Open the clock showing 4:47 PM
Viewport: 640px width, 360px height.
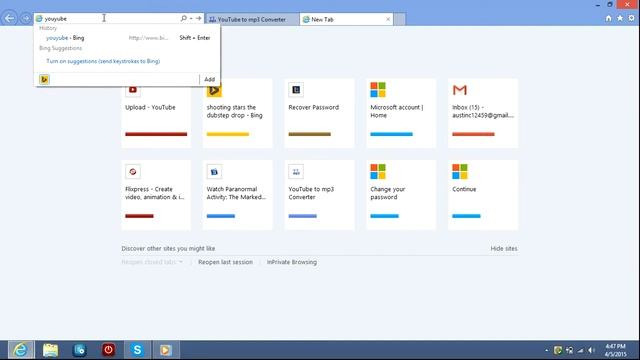(x=615, y=350)
